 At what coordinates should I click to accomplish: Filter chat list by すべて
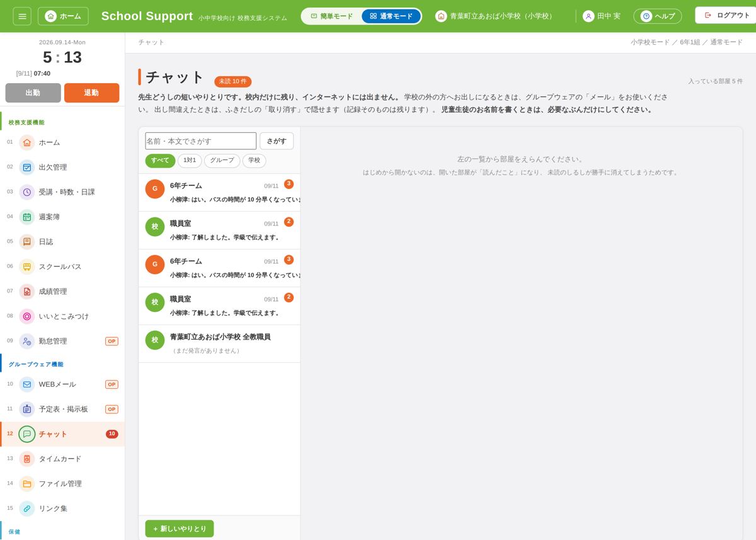pos(160,161)
